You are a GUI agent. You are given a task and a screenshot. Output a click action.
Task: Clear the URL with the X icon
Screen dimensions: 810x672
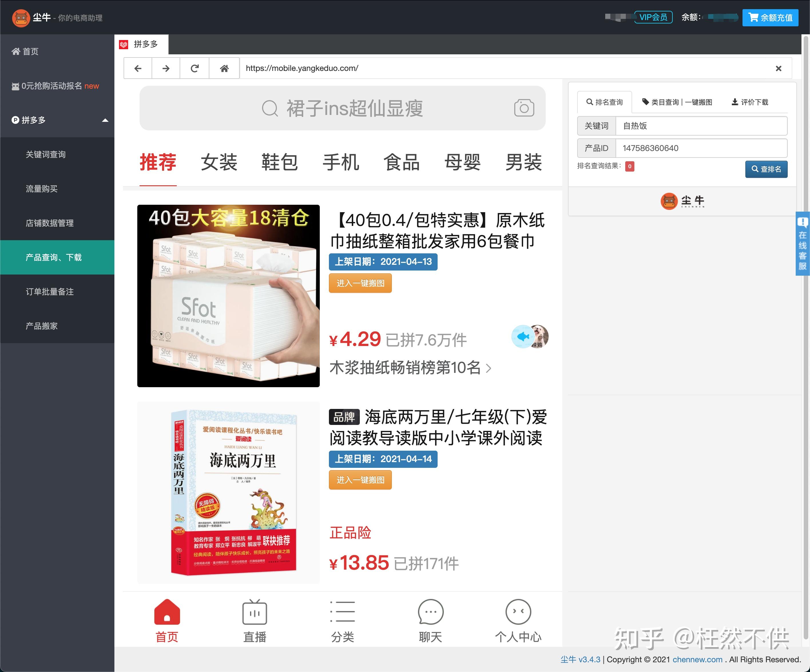tap(778, 68)
